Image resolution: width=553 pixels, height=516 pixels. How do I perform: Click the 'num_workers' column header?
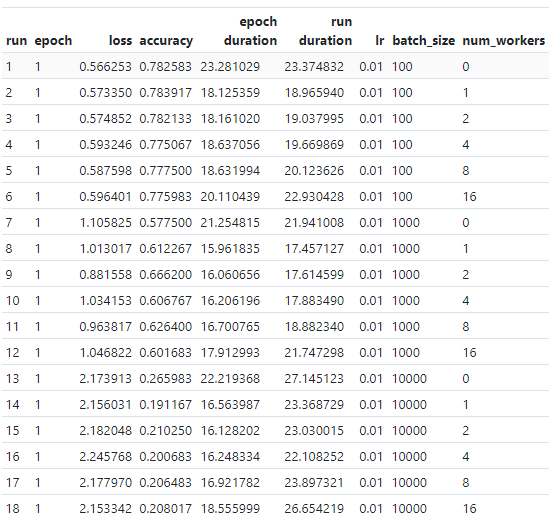[504, 41]
